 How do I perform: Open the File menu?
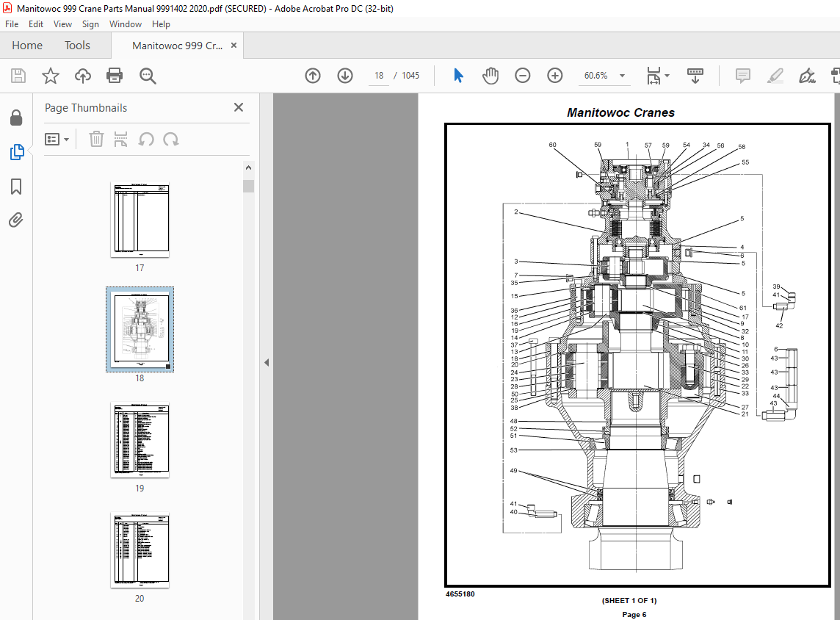(x=12, y=24)
